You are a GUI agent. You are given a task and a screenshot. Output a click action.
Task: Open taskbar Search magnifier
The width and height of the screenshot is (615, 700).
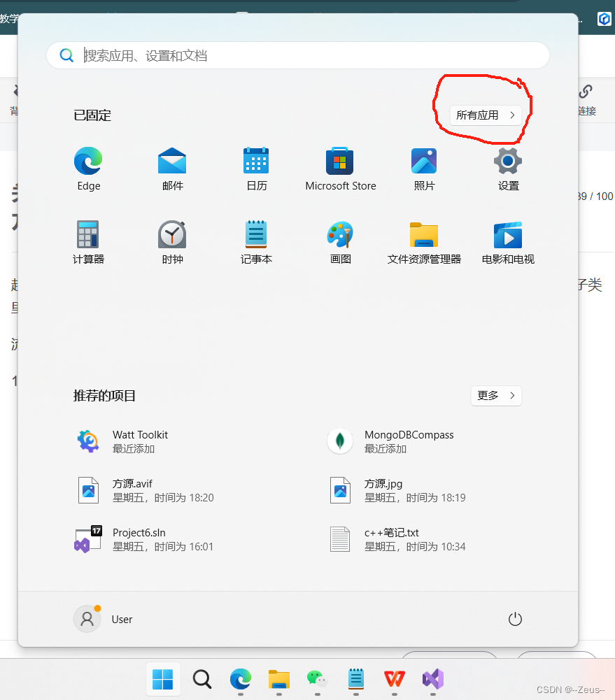coord(202,679)
